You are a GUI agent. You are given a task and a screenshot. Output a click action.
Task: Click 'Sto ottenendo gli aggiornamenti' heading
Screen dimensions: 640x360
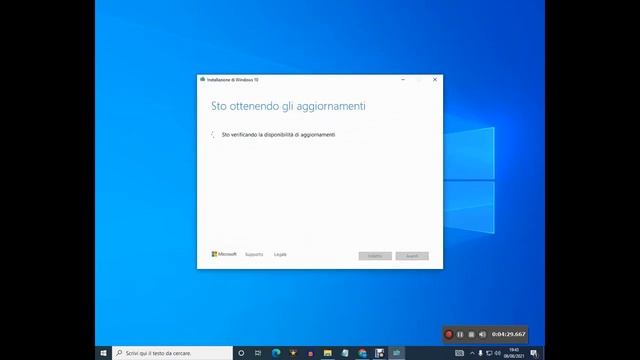click(x=288, y=106)
